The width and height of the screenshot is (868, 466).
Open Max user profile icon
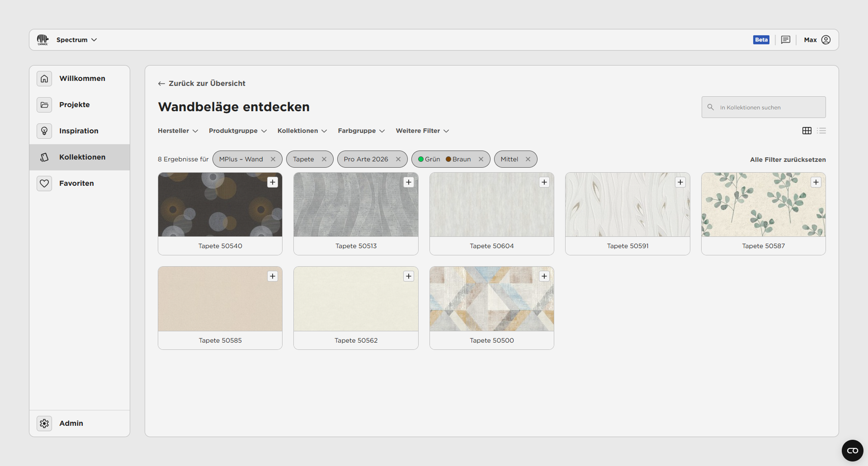pyautogui.click(x=826, y=40)
